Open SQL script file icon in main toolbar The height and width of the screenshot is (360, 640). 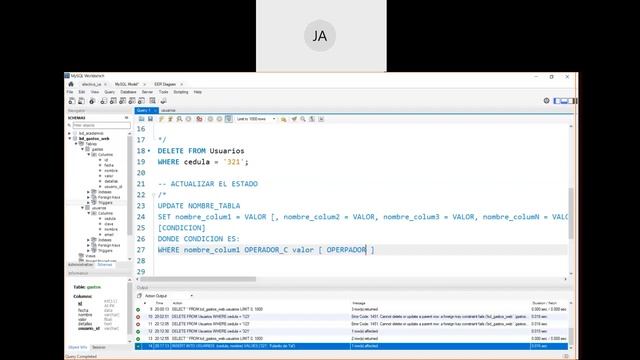click(81, 101)
